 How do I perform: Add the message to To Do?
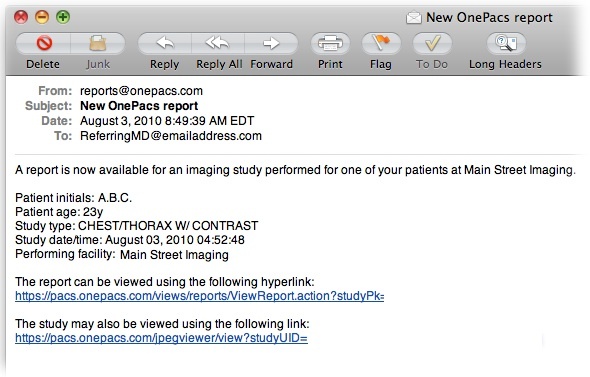pos(432,43)
